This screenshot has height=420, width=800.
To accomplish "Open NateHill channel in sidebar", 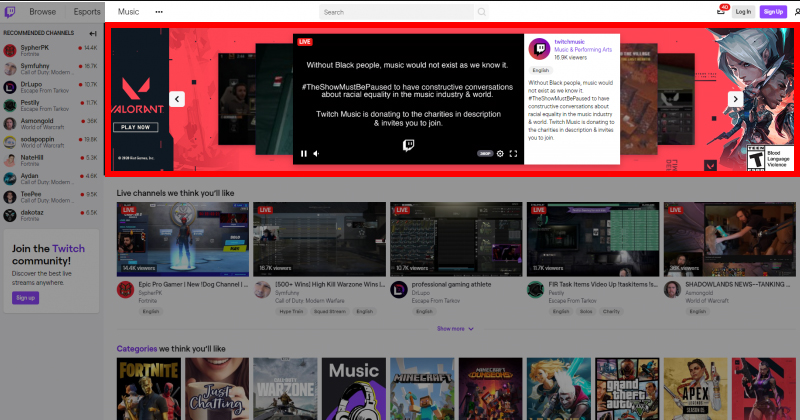I will tap(51, 160).
